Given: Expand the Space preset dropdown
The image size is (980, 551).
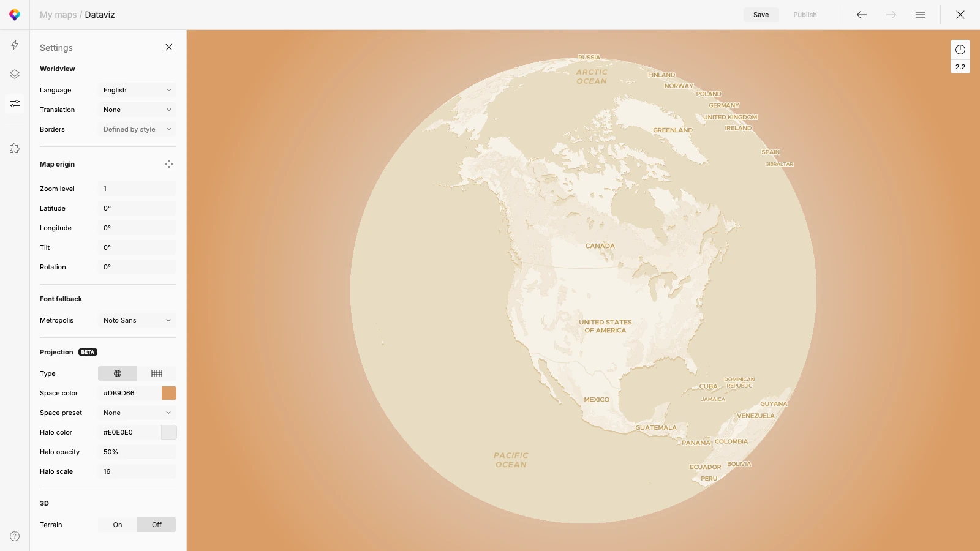Looking at the screenshot, I should click(x=137, y=413).
